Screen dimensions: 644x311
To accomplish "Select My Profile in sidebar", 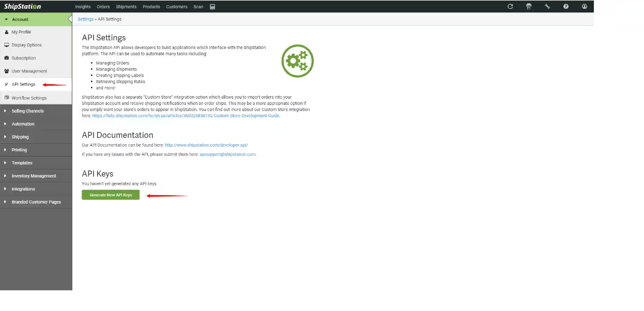I will coord(21,32).
